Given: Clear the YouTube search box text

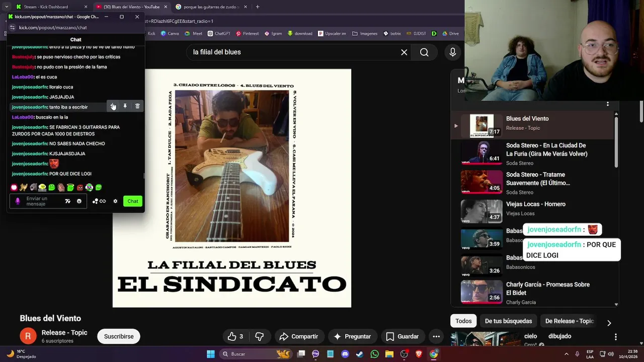Looking at the screenshot, I should point(404,52).
